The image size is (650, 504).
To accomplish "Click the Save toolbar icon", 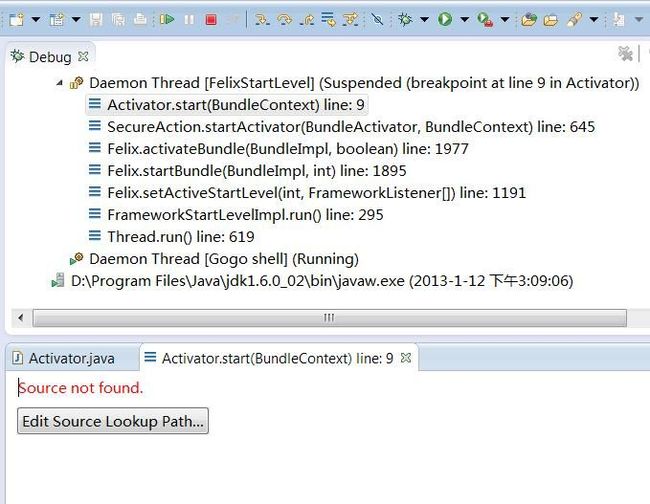I will [96, 19].
